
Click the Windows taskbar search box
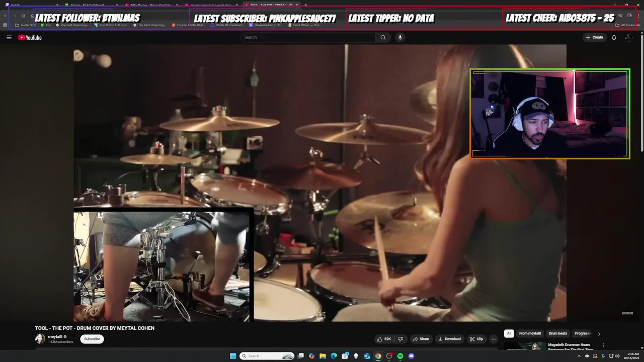point(267,356)
